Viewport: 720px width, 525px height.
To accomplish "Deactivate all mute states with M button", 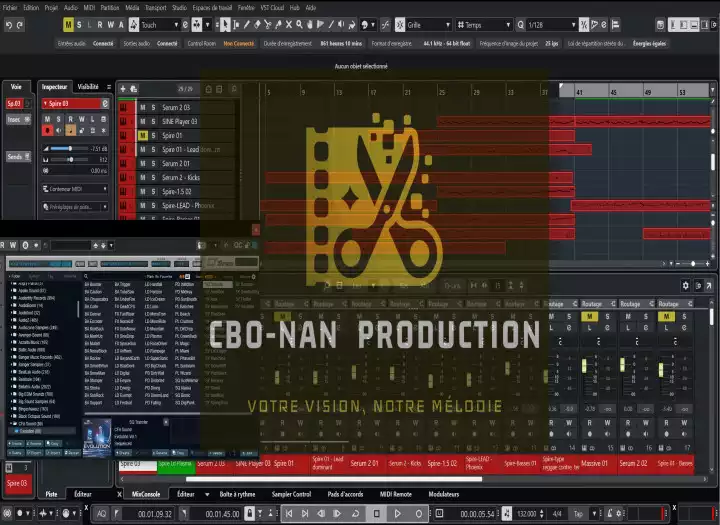I will pyautogui.click(x=68, y=25).
